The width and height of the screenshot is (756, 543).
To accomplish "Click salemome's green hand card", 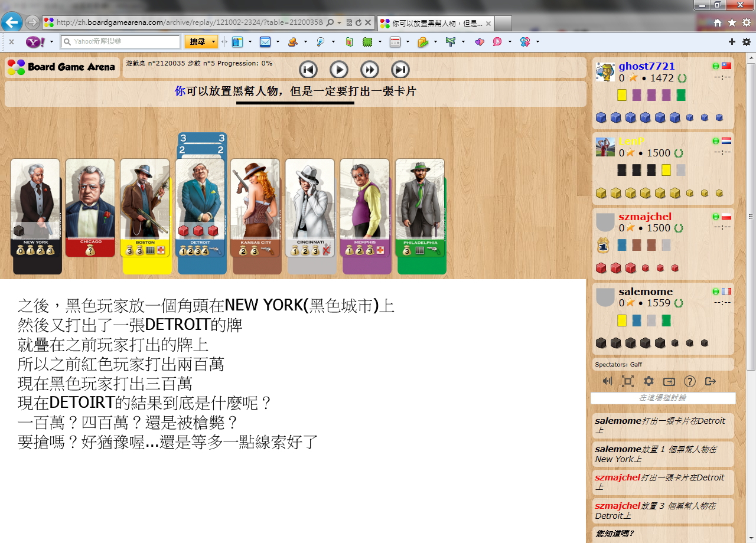I will tap(666, 320).
